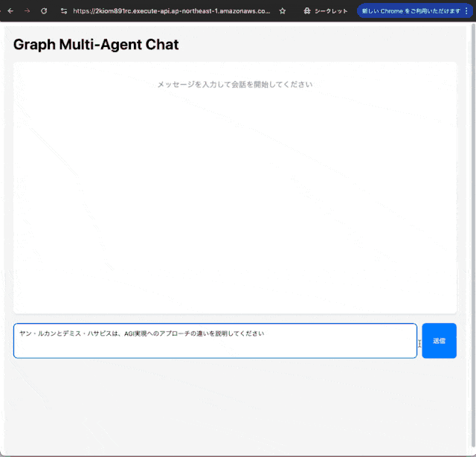Open the site information icon beside the URL
This screenshot has height=457, width=476.
63,11
